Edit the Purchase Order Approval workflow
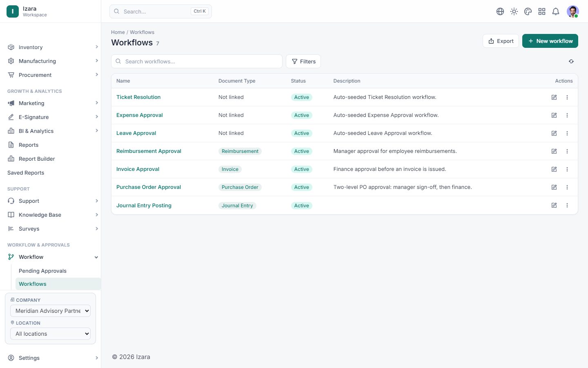This screenshot has width=588, height=368. [x=554, y=187]
